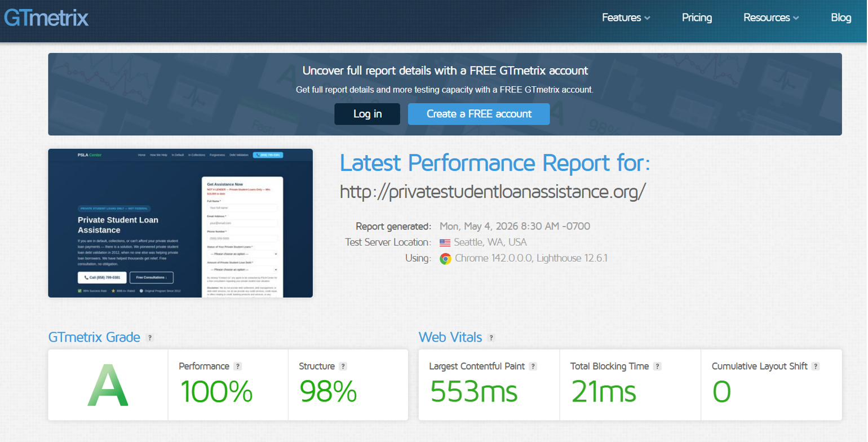Expand the Resources dropdown menu
This screenshot has height=442, width=868.
[x=771, y=17]
